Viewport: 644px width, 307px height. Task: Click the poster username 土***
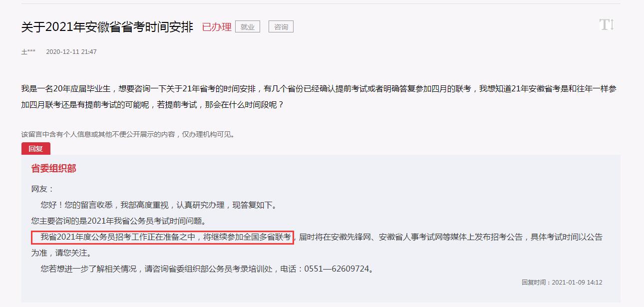(28, 52)
